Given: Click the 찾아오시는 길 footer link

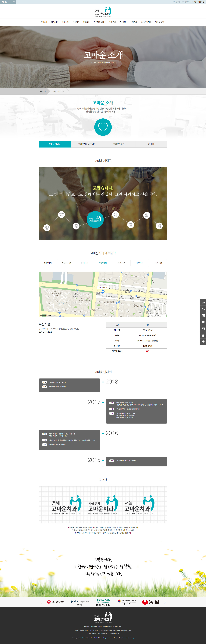Looking at the screenshot, I should pyautogui.click(x=107, y=626).
